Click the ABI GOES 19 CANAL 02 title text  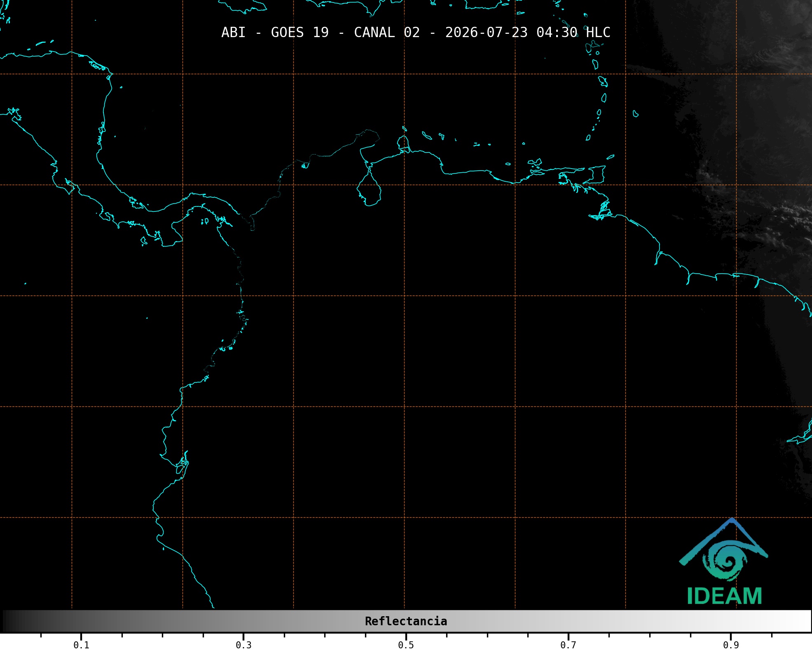pos(416,33)
